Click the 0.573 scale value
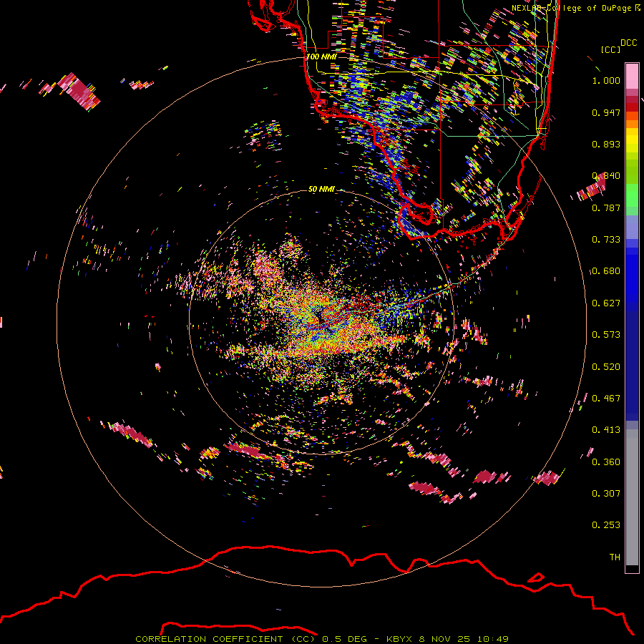This screenshot has width=644, height=644. coord(606,335)
